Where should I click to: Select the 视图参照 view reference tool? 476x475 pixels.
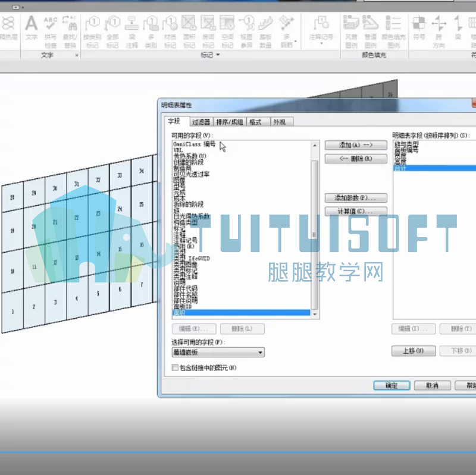click(246, 32)
